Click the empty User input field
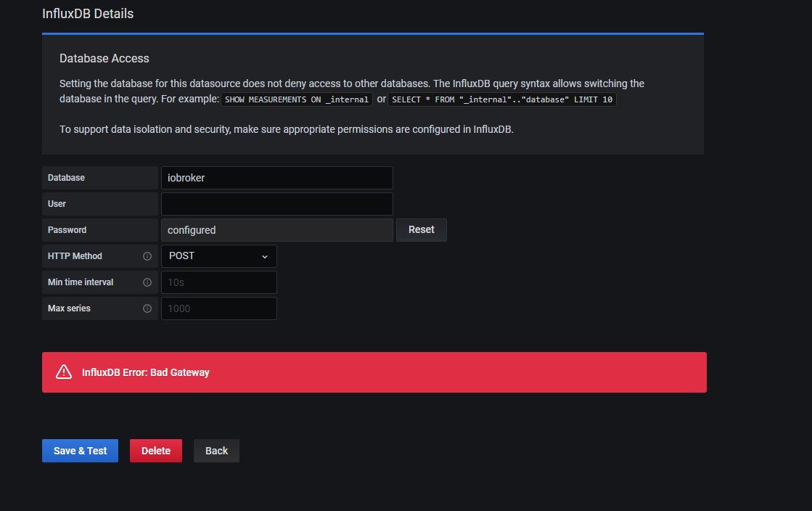This screenshot has width=812, height=511. (x=277, y=204)
